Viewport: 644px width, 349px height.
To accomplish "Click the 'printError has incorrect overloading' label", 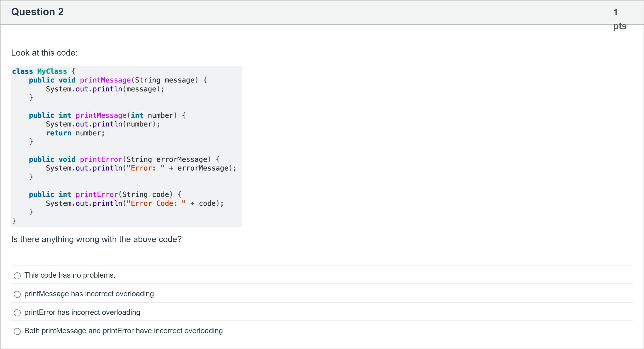I will click(x=82, y=312).
